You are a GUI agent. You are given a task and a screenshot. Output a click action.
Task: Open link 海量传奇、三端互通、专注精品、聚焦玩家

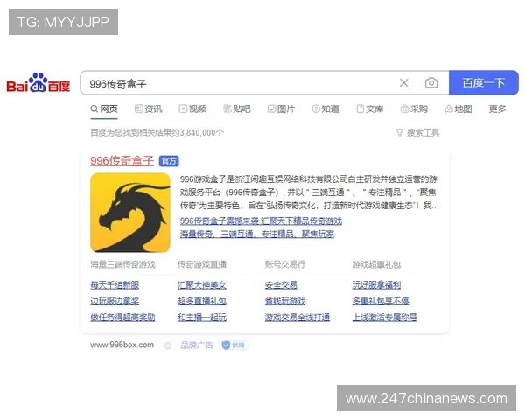[x=256, y=234]
